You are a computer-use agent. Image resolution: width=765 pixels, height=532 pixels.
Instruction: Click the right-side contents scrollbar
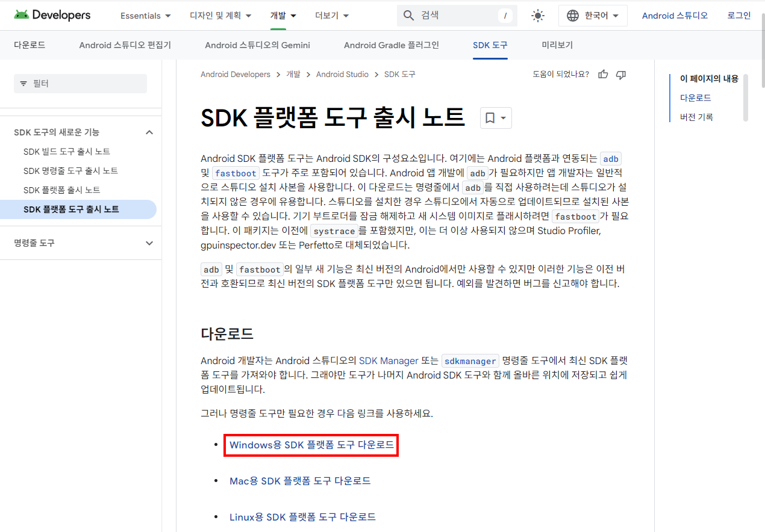tap(746, 97)
